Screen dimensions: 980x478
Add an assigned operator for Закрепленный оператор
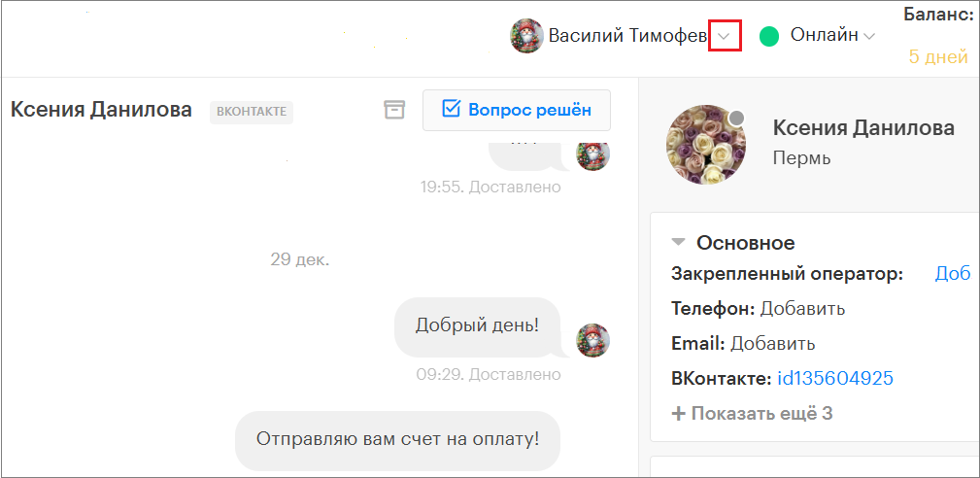[952, 274]
